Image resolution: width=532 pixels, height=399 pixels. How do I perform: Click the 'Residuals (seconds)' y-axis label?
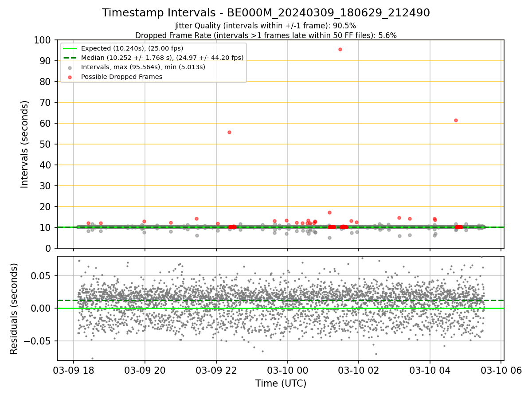pos(14,309)
